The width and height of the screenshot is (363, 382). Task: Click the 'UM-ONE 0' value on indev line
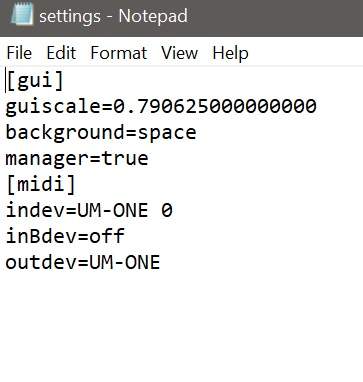point(124,210)
